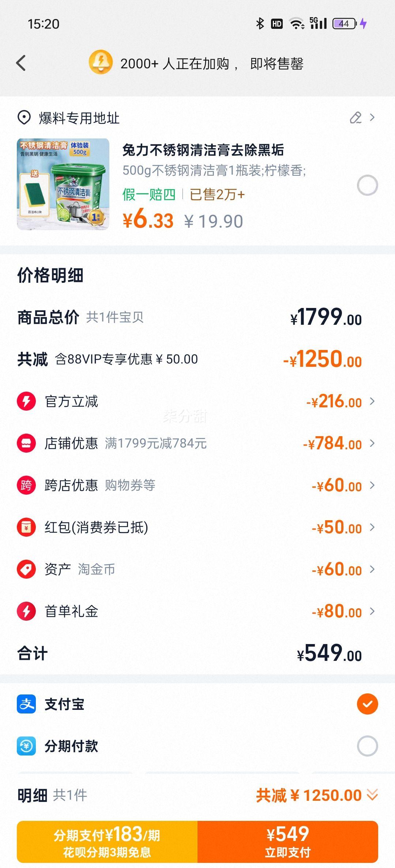Tap the address location pin icon
The image size is (395, 868).
click(24, 118)
